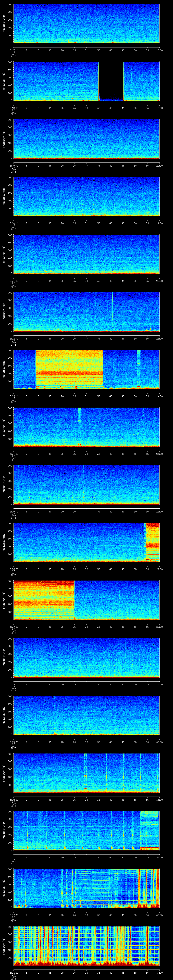The height and width of the screenshot is (980, 173).
Task: Select the 5:18:00 start time label
Action: pos(14,108)
